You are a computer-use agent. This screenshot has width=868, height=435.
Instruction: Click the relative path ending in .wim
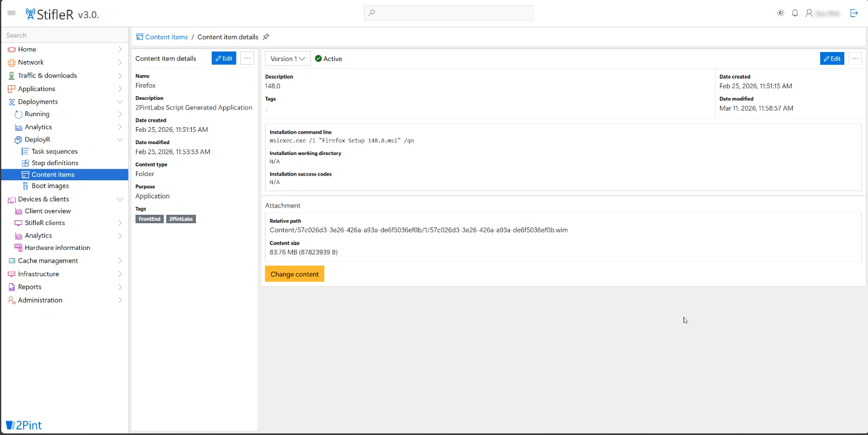pyautogui.click(x=419, y=230)
